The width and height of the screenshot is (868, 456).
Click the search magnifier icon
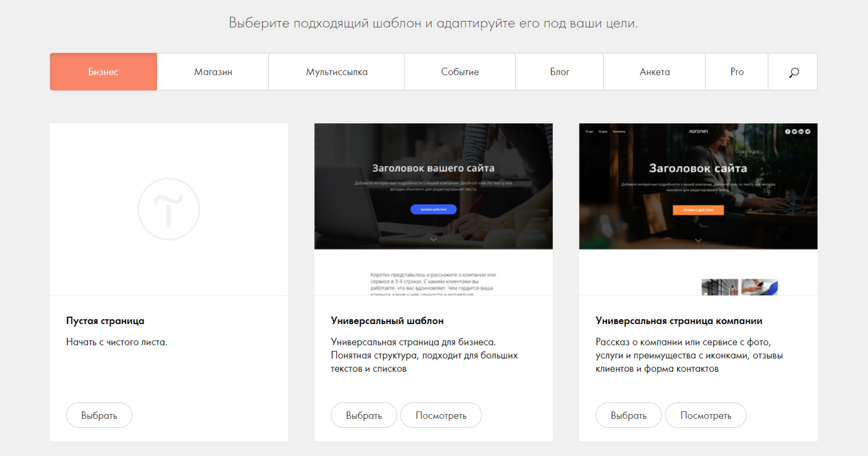click(x=793, y=72)
